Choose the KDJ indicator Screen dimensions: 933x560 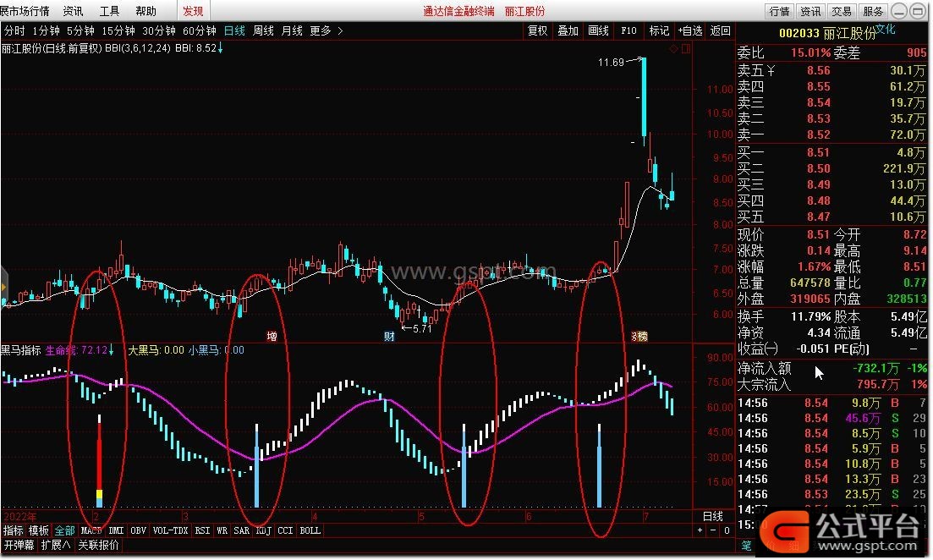[264, 530]
